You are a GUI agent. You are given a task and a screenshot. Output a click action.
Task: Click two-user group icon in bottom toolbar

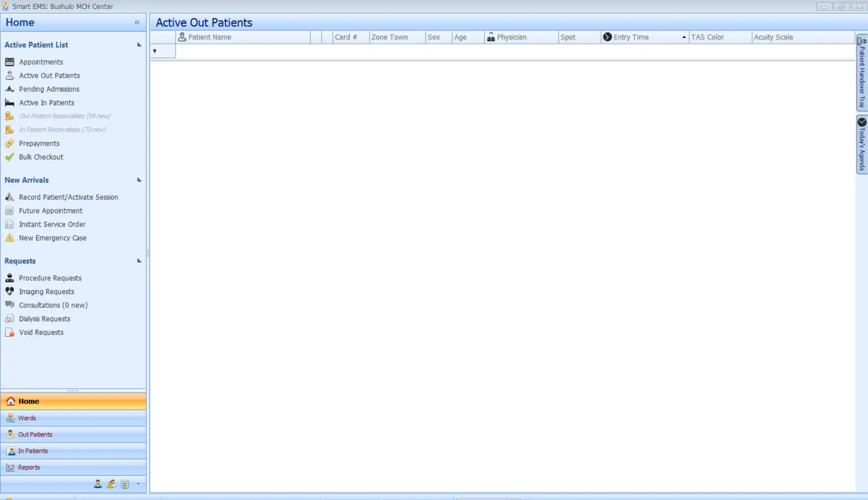click(111, 484)
